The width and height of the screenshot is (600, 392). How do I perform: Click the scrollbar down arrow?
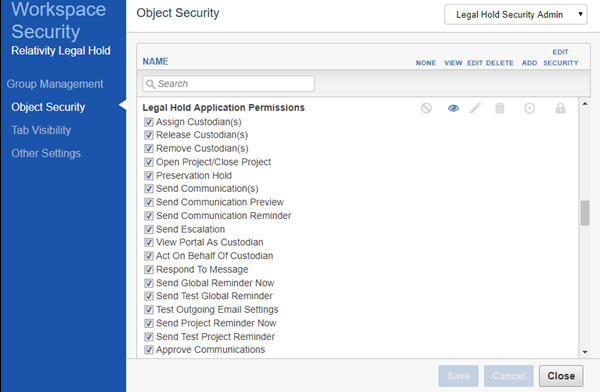[585, 352]
